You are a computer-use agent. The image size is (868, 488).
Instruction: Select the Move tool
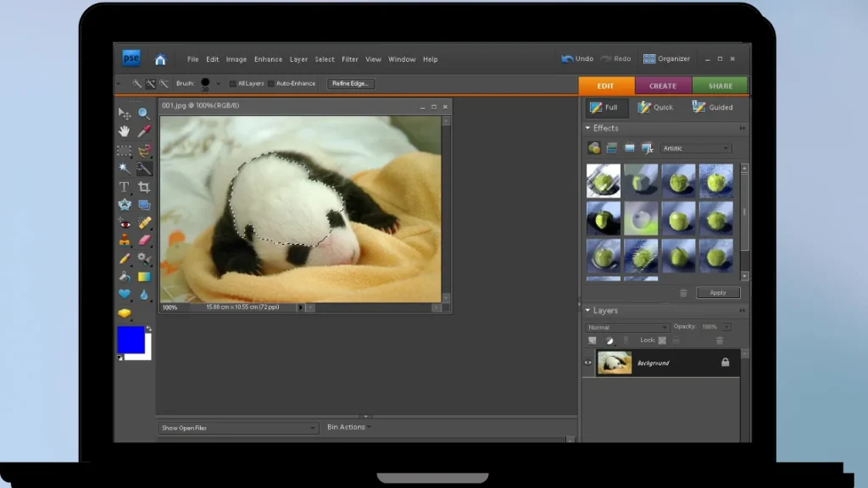(x=124, y=114)
